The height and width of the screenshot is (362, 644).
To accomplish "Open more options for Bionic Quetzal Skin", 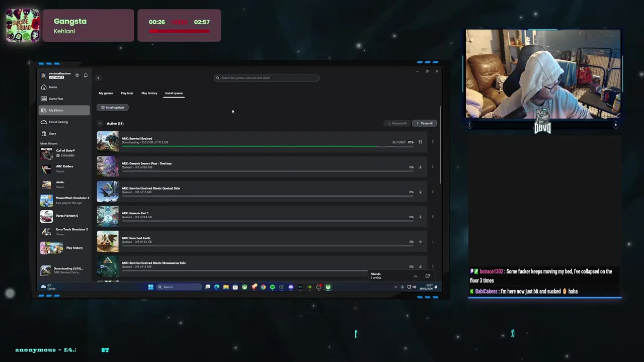I will tap(433, 192).
